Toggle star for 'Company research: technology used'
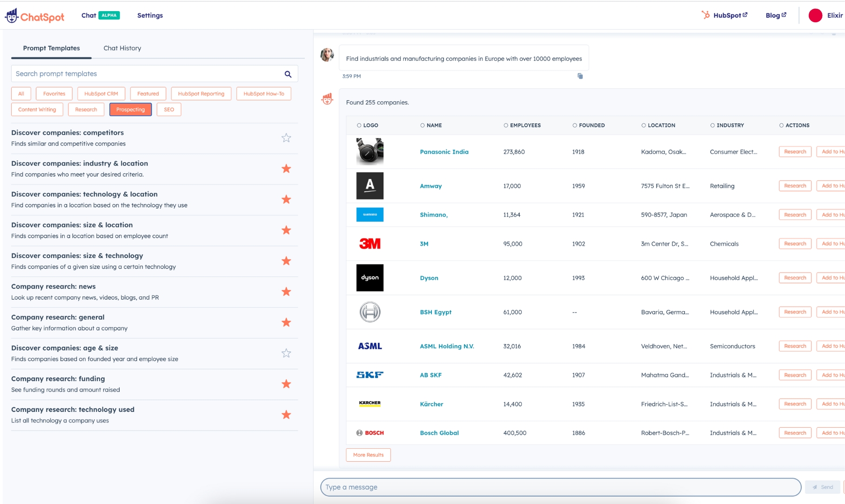 [x=286, y=415]
